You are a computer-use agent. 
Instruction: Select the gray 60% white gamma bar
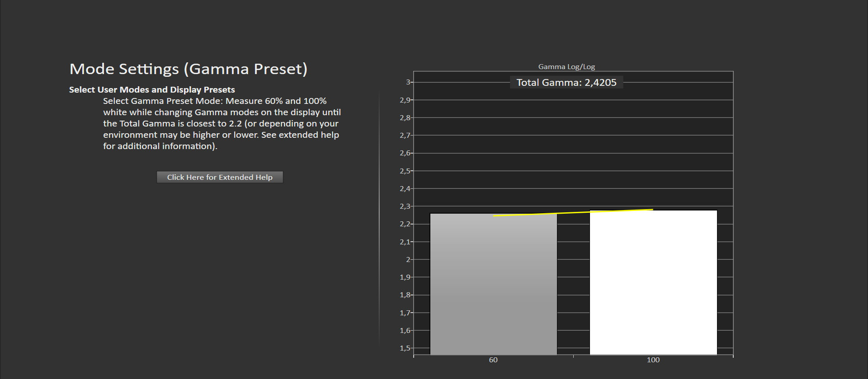pos(493,285)
